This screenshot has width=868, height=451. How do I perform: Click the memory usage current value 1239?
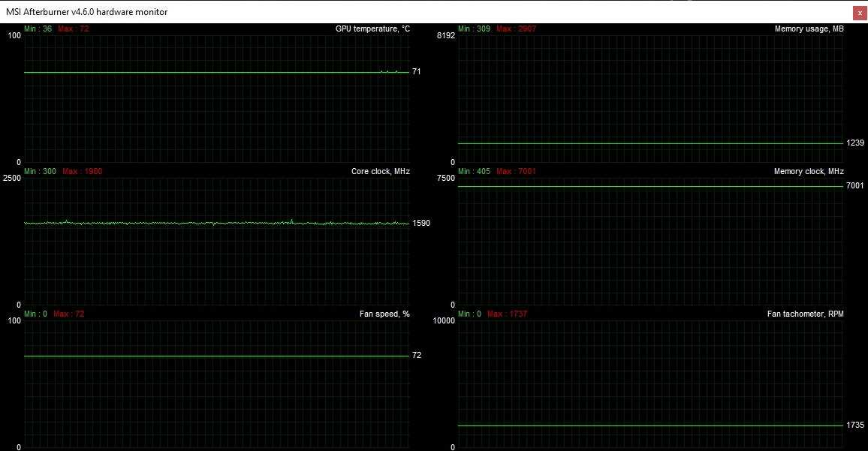[855, 143]
